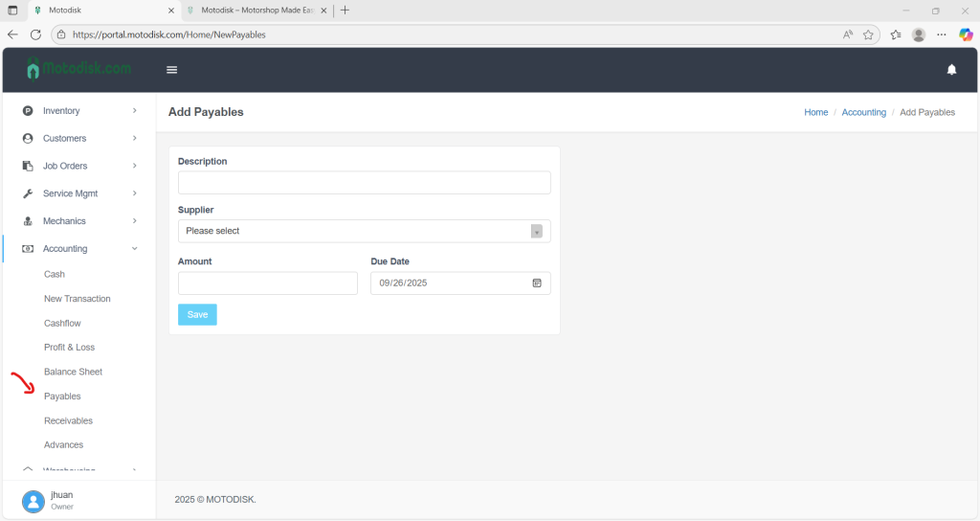The image size is (980, 521).
Task: Open the Copilot icon in browser toolbar
Action: point(966,34)
